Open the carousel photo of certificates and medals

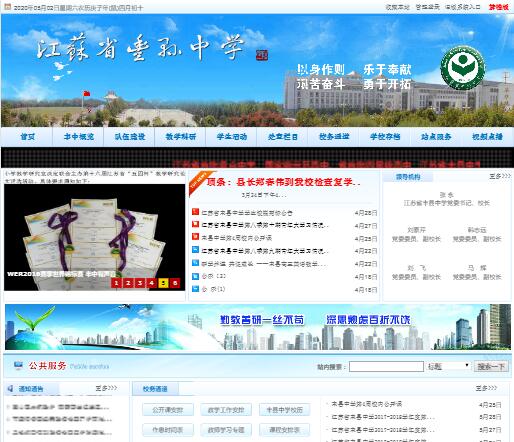click(94, 237)
